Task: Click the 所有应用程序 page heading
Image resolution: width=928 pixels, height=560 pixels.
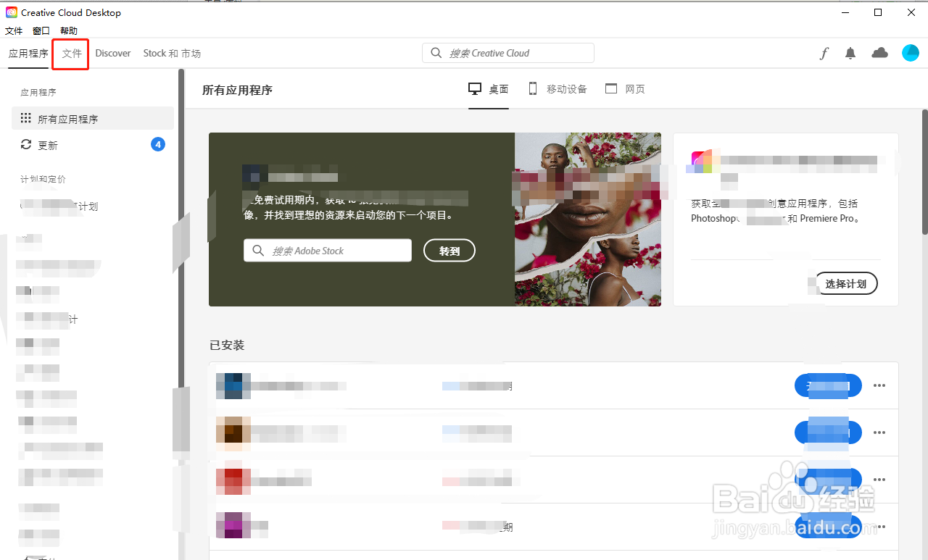Action: point(237,91)
